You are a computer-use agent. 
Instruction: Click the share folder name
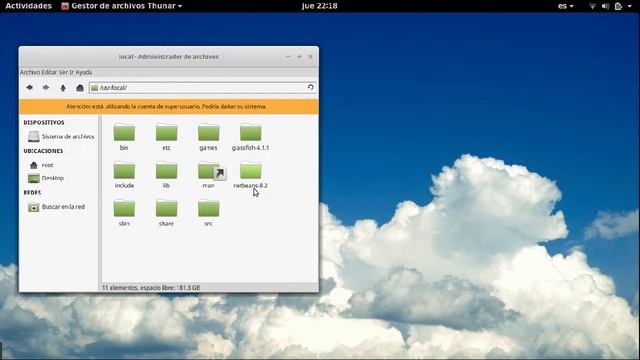[167, 224]
